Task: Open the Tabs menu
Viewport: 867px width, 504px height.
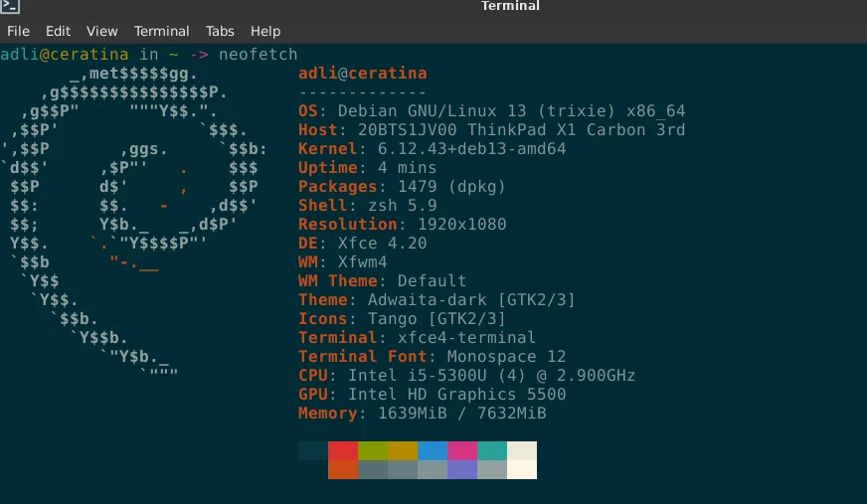Action: coord(220,31)
